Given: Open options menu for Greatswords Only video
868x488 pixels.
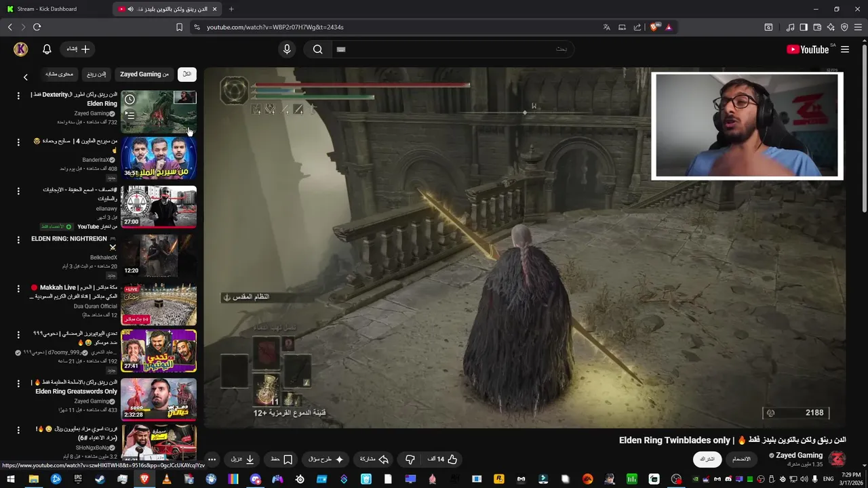Looking at the screenshot, I should (x=18, y=383).
